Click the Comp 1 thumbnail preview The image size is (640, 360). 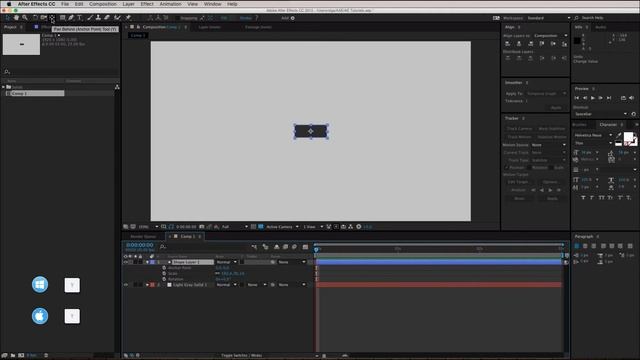(21, 44)
